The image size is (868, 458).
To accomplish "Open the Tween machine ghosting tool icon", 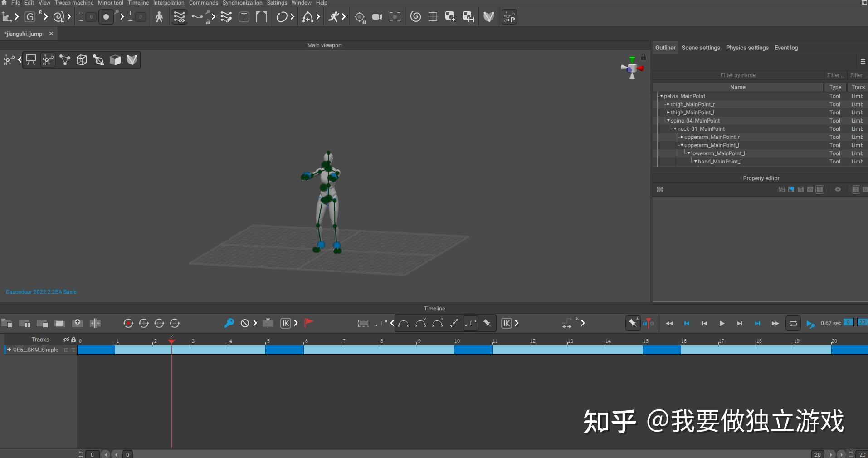I will (179, 17).
